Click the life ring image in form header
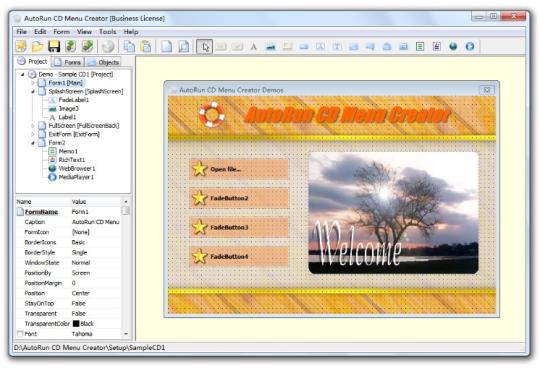Screen dimensions: 540x368 pyautogui.click(x=211, y=114)
